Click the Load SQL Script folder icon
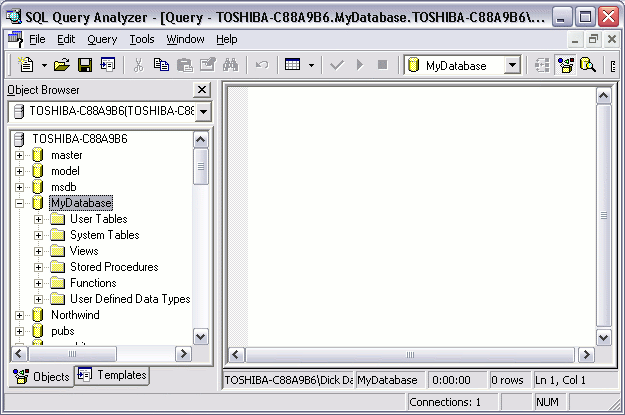 pyautogui.click(x=61, y=65)
